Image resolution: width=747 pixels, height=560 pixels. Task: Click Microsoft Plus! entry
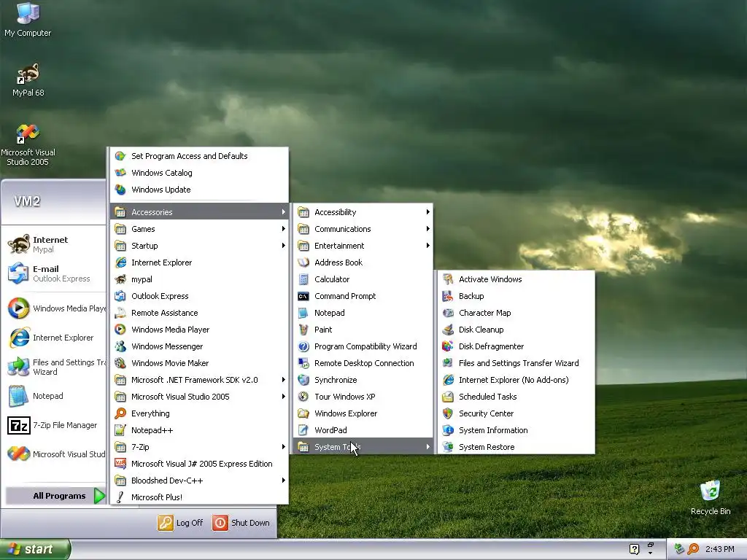[199, 497]
